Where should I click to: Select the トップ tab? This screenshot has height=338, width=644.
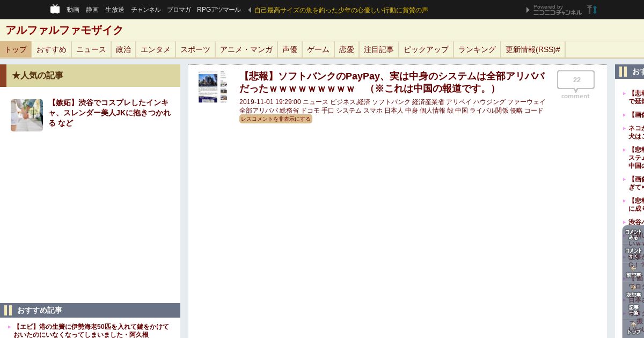16,49
